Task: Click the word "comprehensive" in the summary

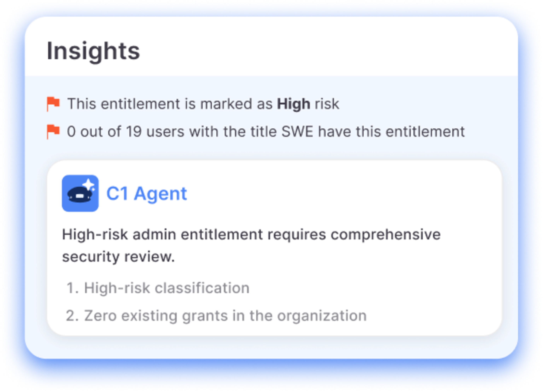Action: click(x=385, y=234)
